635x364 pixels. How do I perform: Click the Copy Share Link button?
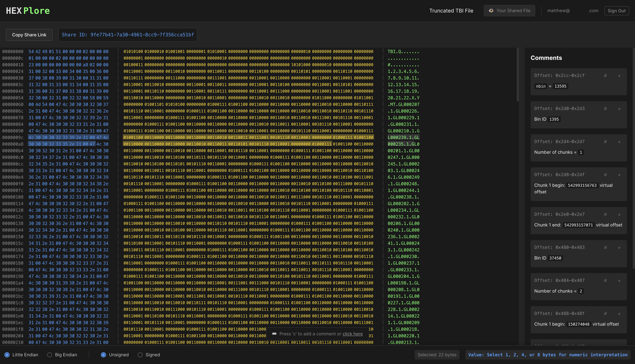29,35
